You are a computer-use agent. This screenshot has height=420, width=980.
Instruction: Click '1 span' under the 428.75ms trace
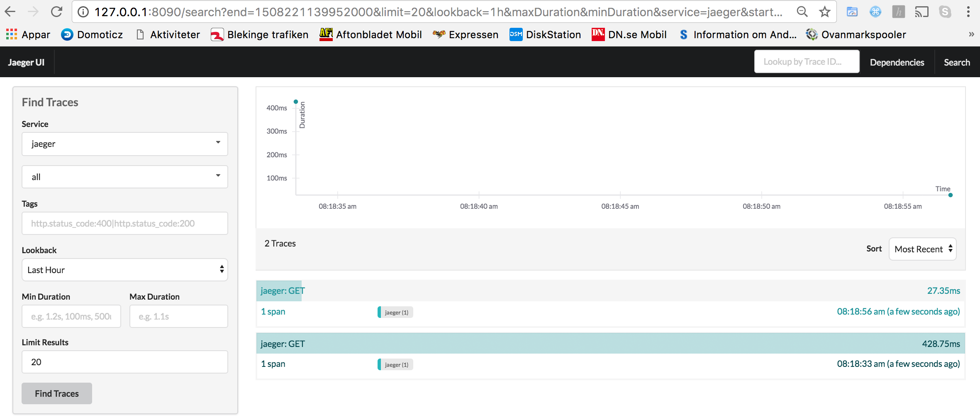pyautogui.click(x=273, y=364)
